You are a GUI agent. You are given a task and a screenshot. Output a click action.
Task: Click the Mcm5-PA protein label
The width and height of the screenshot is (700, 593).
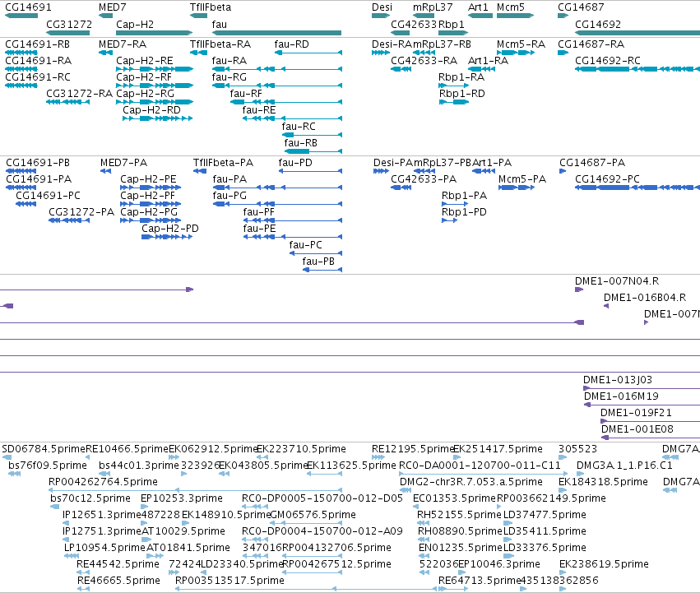(522, 179)
